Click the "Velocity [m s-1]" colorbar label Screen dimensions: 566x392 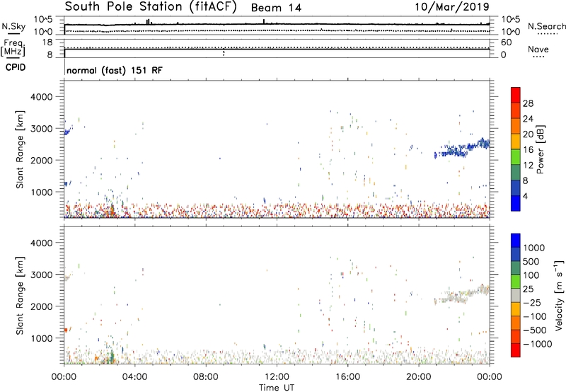tap(559, 294)
